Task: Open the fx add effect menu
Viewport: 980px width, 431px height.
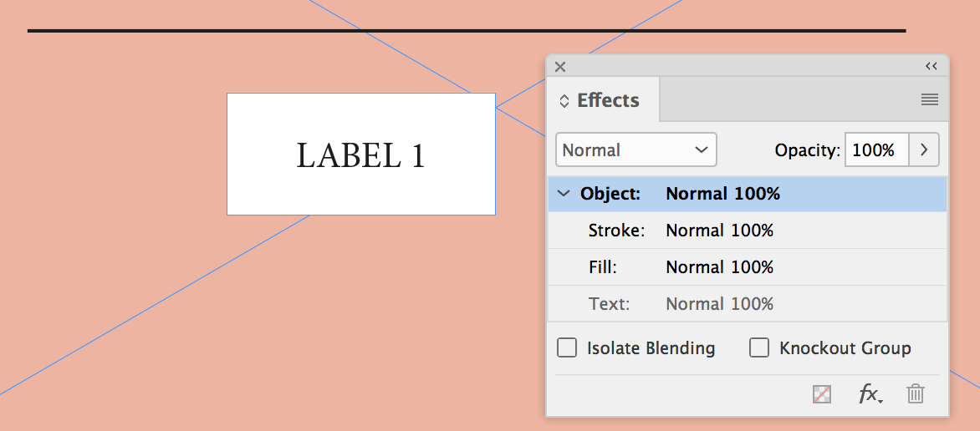Action: coord(870,394)
